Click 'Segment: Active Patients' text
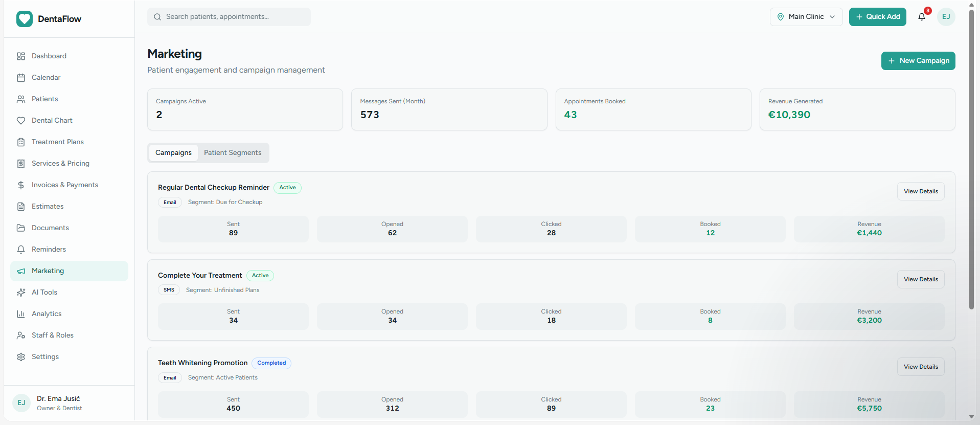The width and height of the screenshot is (980, 425). 223,378
